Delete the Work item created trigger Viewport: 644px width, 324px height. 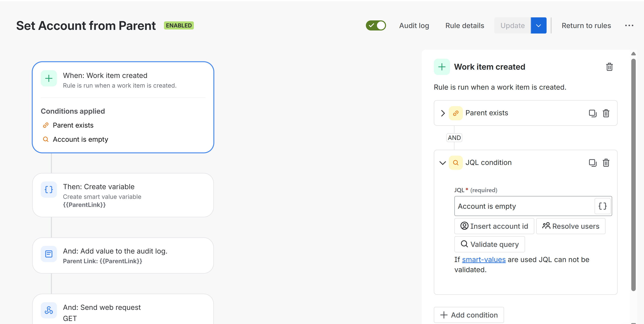[609, 67]
